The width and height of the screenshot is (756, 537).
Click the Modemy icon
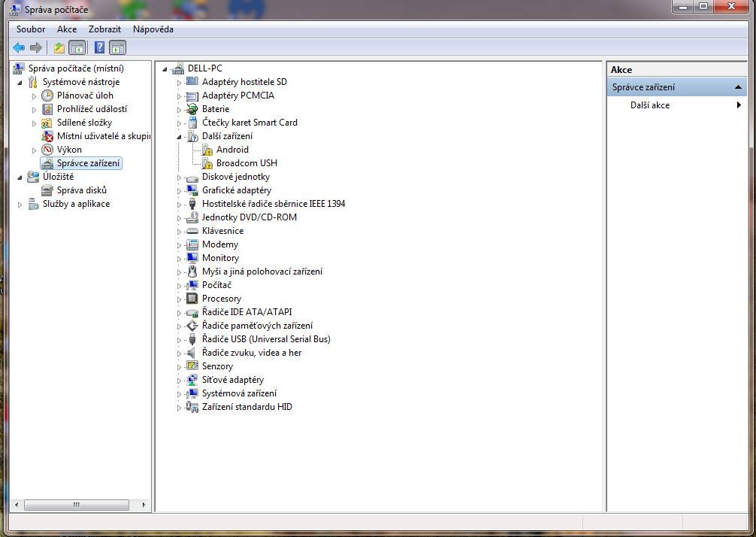[192, 244]
